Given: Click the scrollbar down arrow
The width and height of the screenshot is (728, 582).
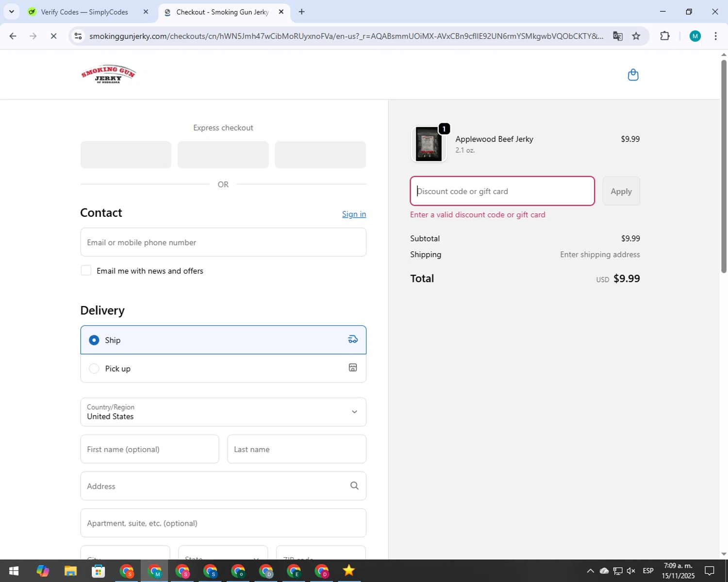Looking at the screenshot, I should click(x=724, y=554).
